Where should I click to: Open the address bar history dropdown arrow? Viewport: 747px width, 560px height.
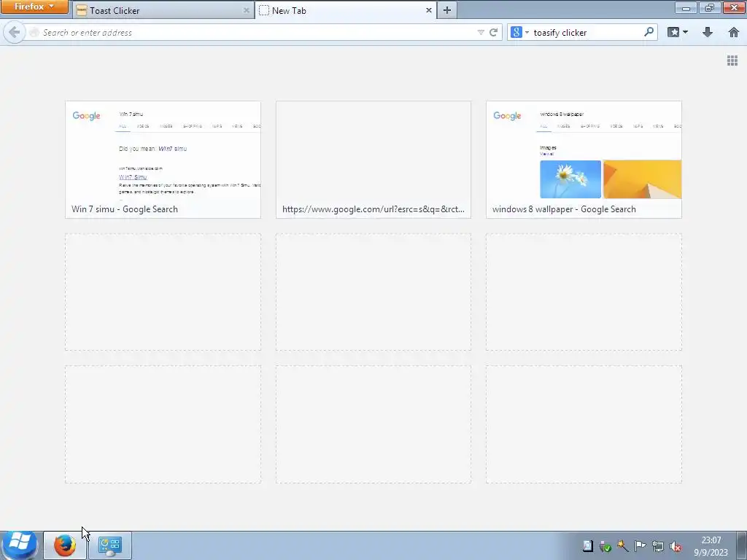pos(481,32)
